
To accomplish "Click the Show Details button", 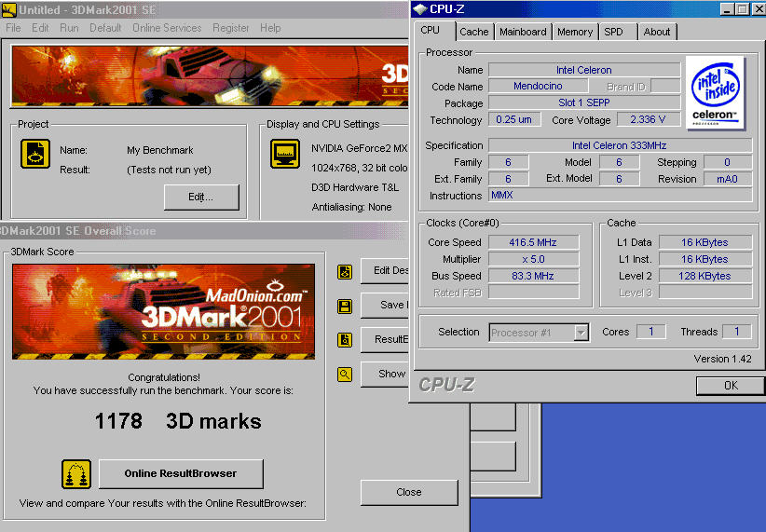I will pyautogui.click(x=385, y=375).
